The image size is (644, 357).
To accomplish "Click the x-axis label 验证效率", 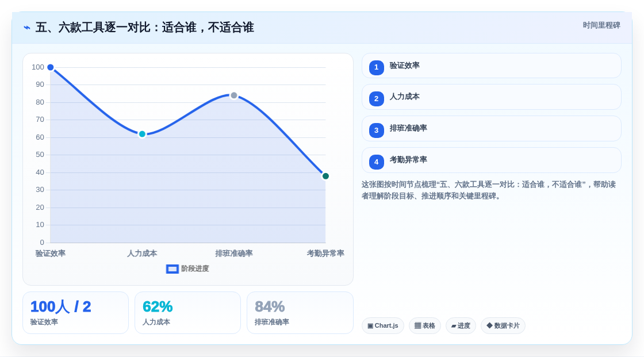I will click(x=51, y=254).
